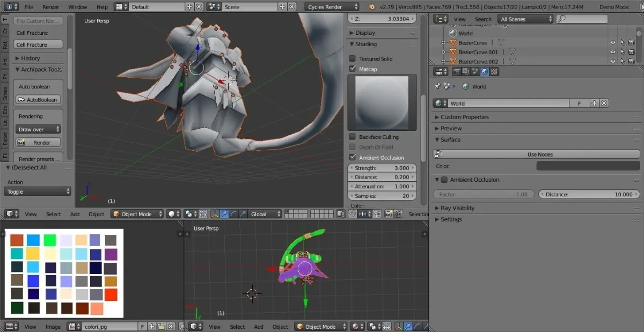Viewport: 644px width, 332px height.
Task: Adjust the AO Strength slider
Action: point(383,168)
